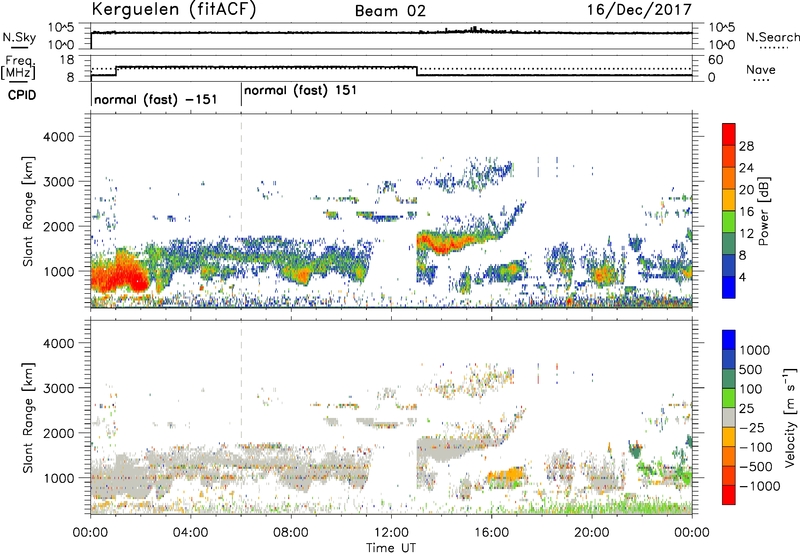Viewport: 800px width, 554px height.
Task: Pick the yellow 16-20 dB power color segment
Action: tap(729, 200)
